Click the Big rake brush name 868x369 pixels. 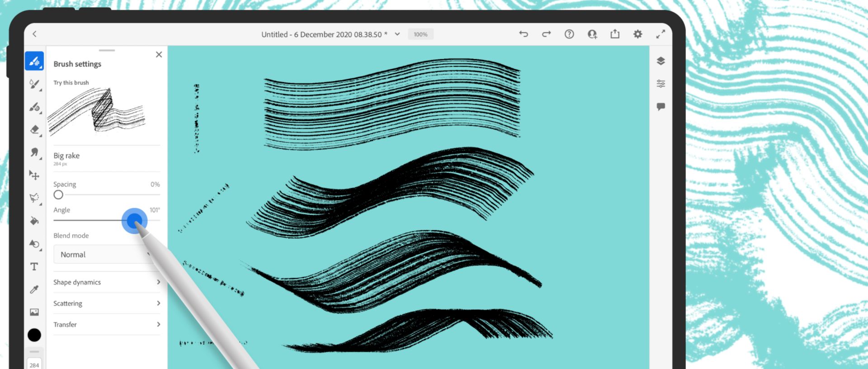coord(66,156)
